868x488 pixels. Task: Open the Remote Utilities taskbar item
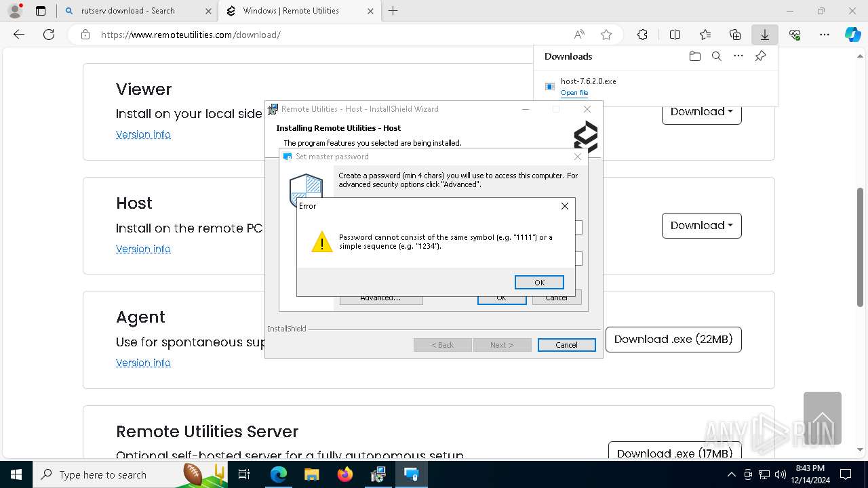click(x=412, y=474)
